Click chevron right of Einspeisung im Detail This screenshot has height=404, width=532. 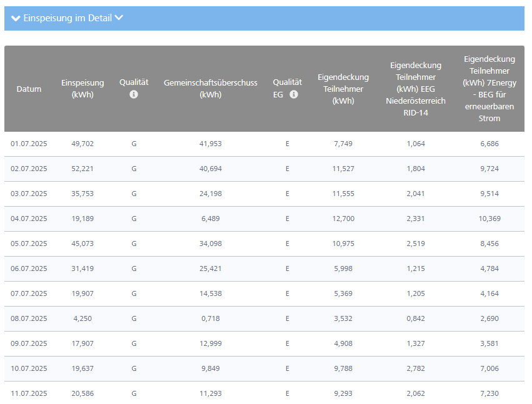(119, 18)
